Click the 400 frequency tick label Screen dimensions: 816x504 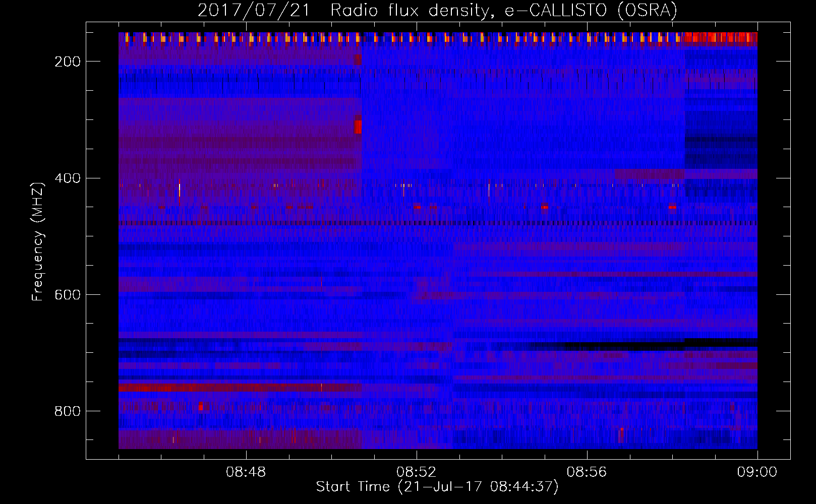click(68, 178)
